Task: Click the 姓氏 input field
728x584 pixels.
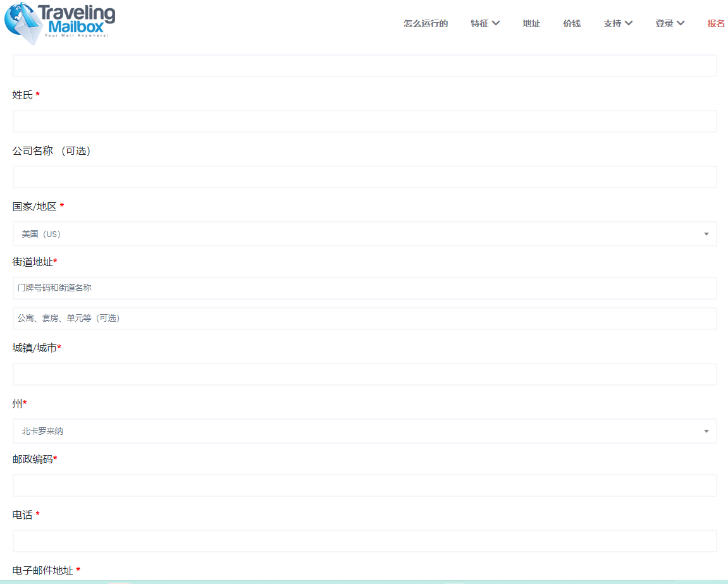Action: pos(364,121)
